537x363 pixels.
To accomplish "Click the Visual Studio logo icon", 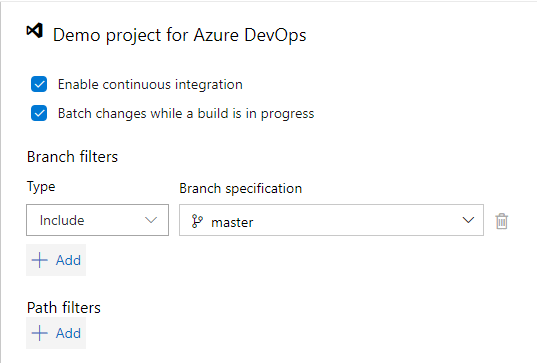I will 35,31.
